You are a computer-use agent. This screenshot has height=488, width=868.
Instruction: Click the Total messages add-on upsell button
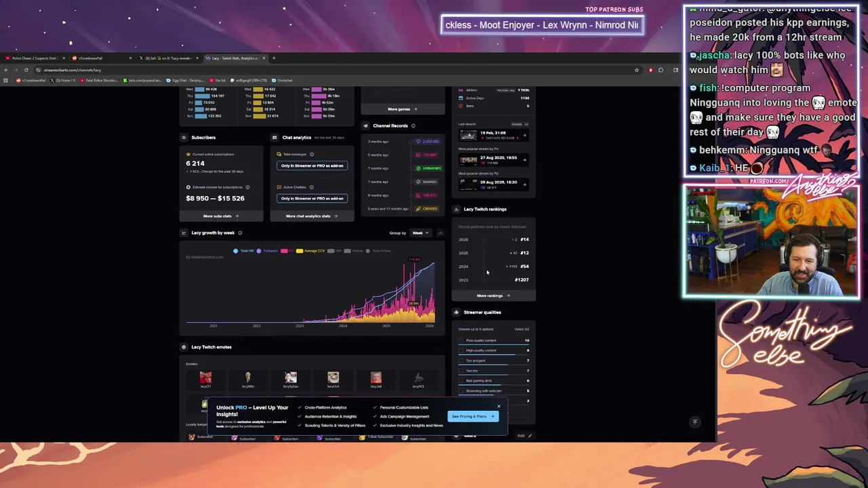(312, 165)
